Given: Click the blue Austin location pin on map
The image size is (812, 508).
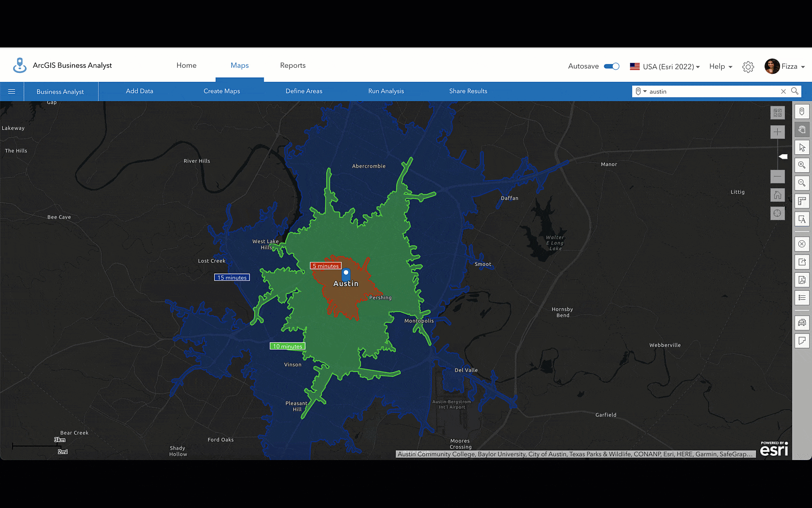Looking at the screenshot, I should (x=346, y=274).
